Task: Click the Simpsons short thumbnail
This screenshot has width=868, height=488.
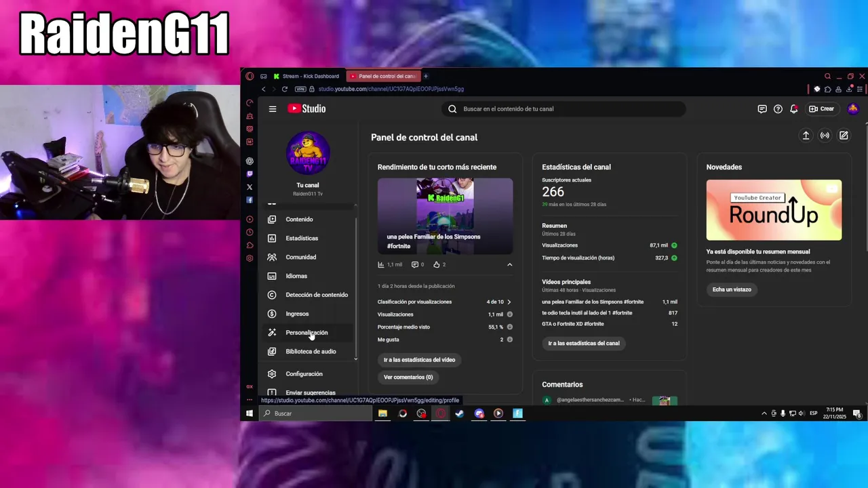Action: 445,216
